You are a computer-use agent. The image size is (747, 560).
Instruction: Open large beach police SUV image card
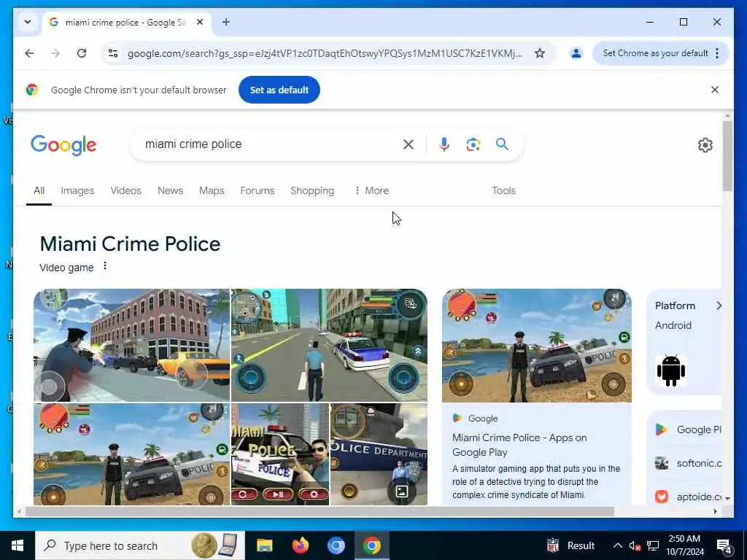[537, 346]
